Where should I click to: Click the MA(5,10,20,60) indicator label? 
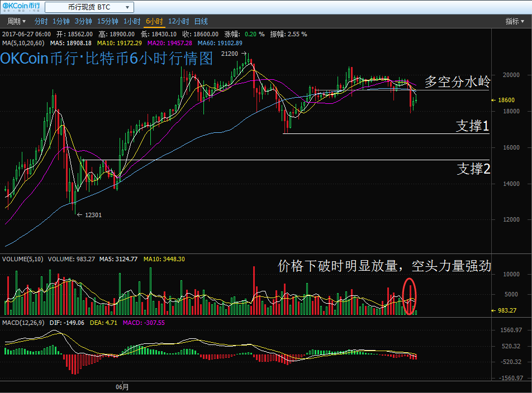(x=23, y=43)
